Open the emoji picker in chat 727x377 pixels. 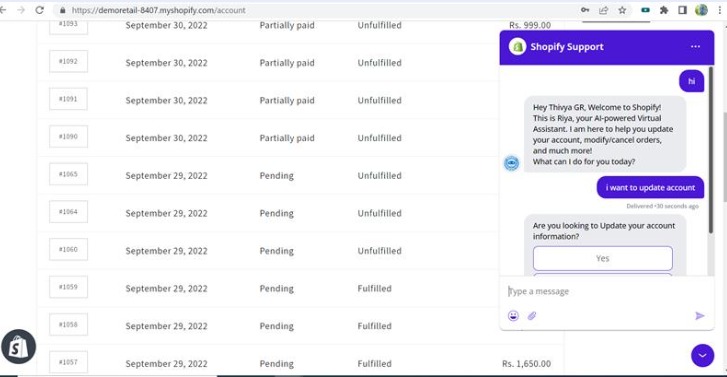(513, 316)
